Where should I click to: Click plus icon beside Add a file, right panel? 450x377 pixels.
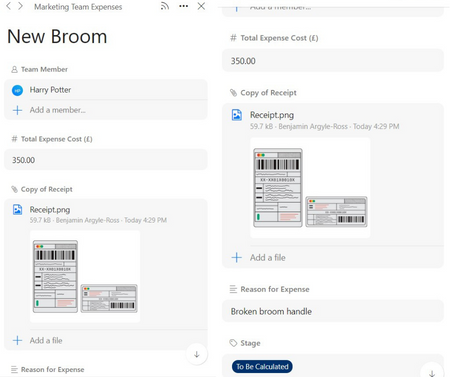coord(237,257)
